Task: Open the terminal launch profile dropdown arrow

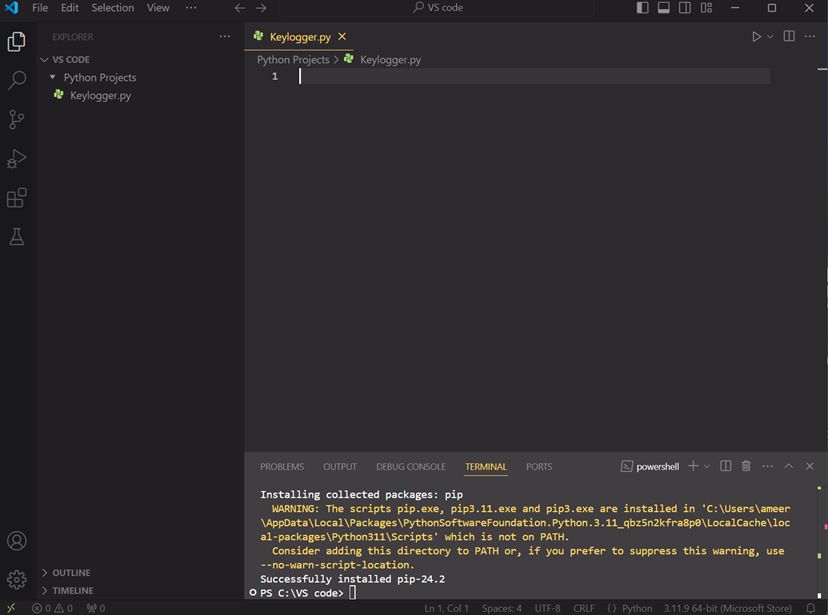Action: [707, 466]
